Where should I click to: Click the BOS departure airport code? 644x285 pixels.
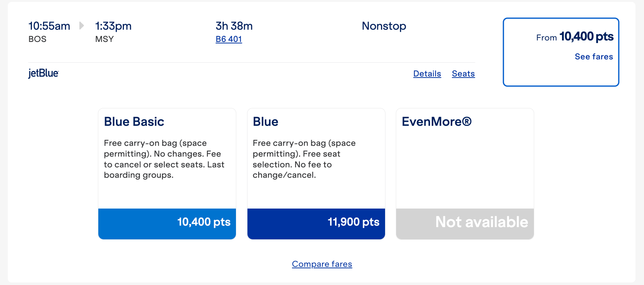click(37, 39)
